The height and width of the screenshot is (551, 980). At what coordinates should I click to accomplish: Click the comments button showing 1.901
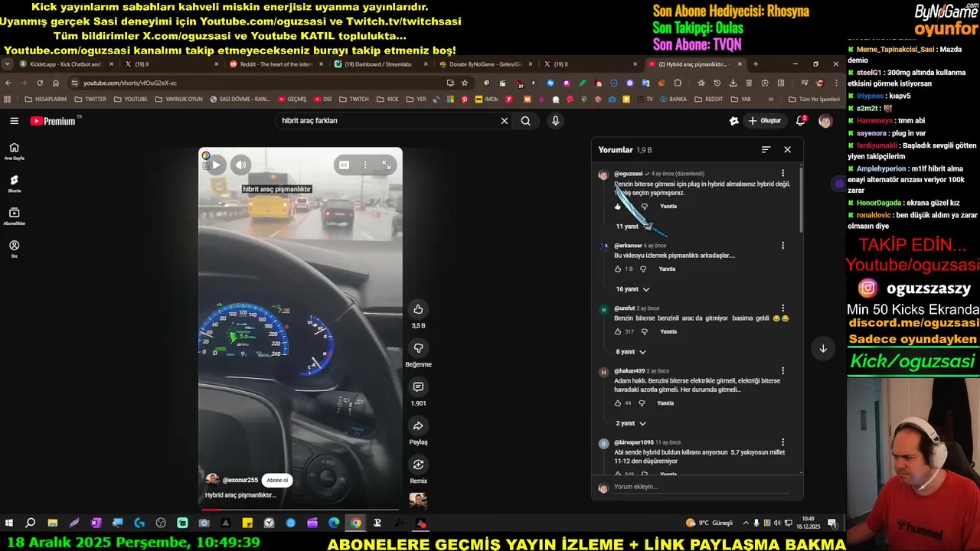pyautogui.click(x=418, y=387)
